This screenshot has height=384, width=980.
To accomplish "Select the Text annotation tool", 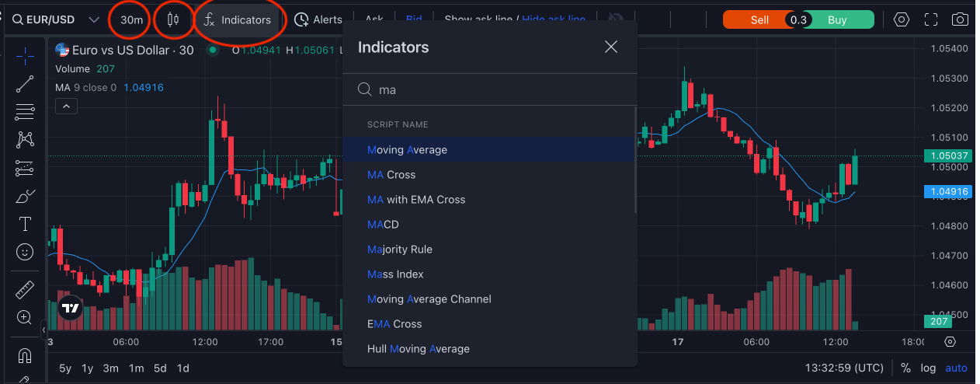I will pyautogui.click(x=25, y=224).
